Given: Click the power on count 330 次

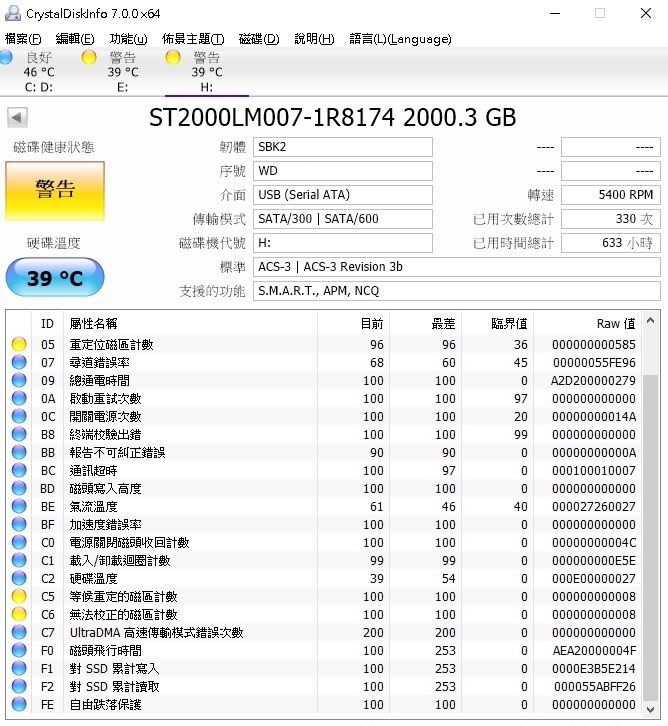Looking at the screenshot, I should pyautogui.click(x=611, y=219).
